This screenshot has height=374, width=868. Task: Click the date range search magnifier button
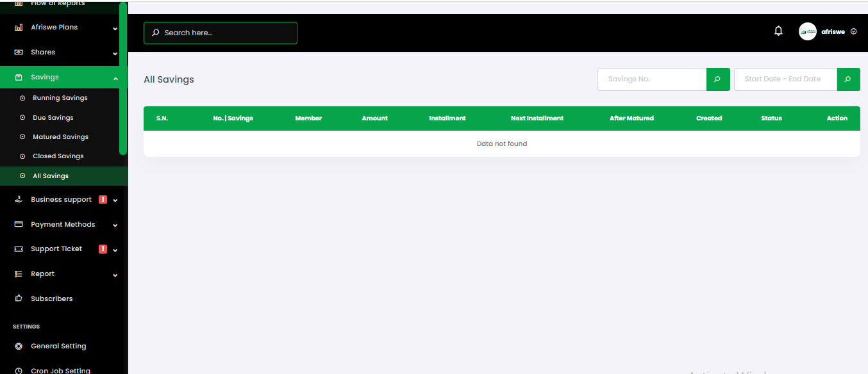[849, 79]
